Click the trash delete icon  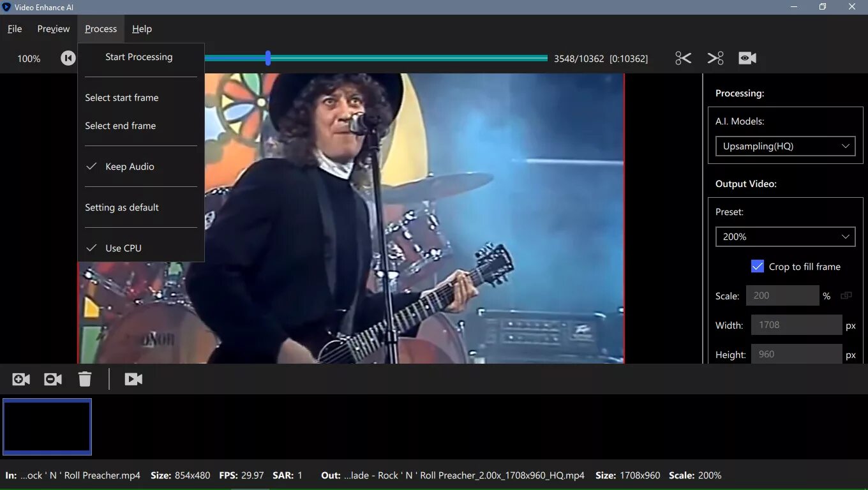(x=85, y=379)
